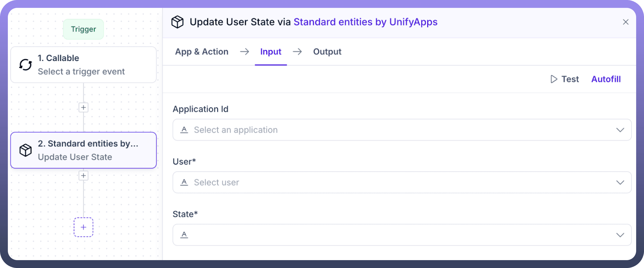Click plus icon between Callable and Standard entities

click(83, 107)
